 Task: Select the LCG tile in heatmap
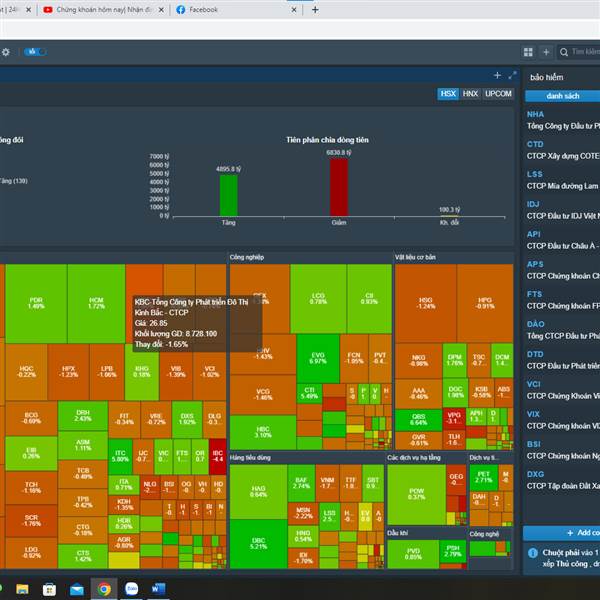[318, 299]
